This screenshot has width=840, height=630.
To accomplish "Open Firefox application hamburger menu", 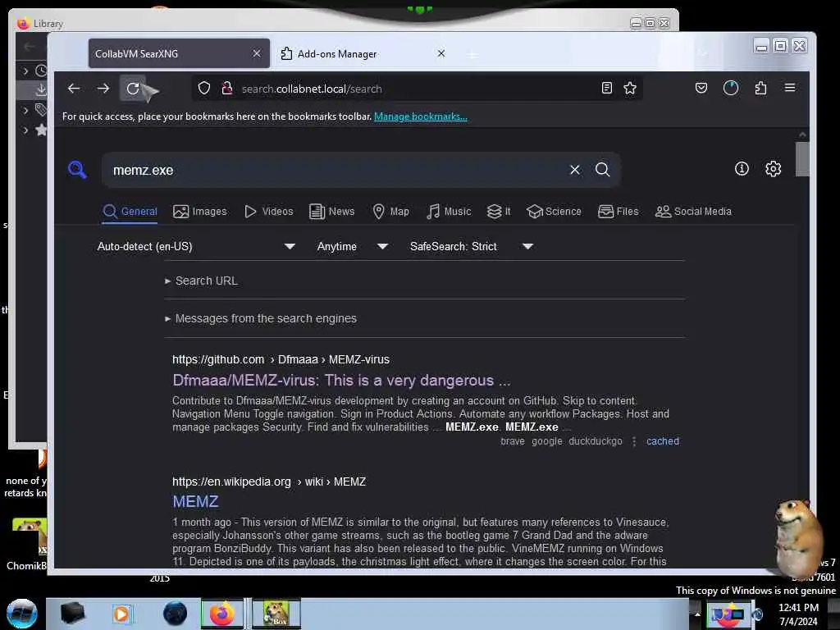I will click(790, 88).
